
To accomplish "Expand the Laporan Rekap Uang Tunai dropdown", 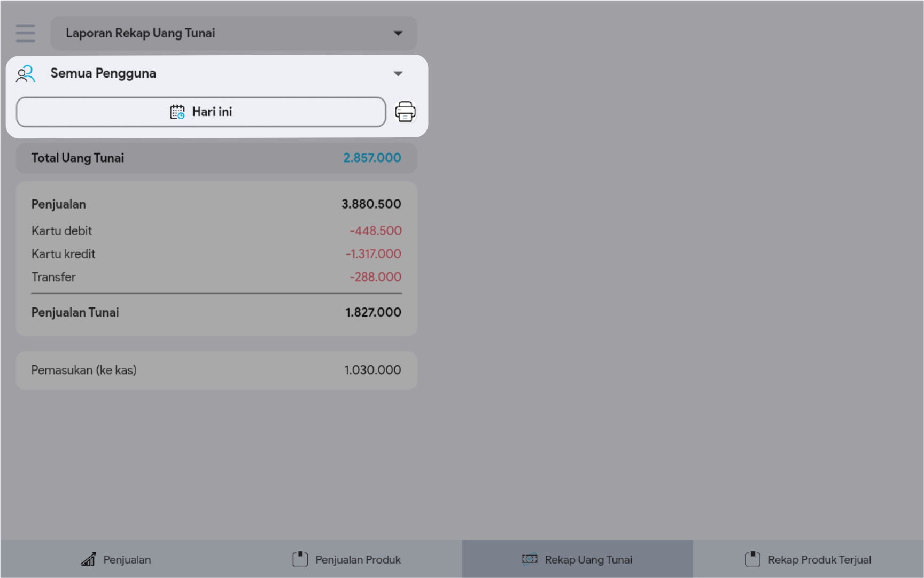I will coord(398,33).
